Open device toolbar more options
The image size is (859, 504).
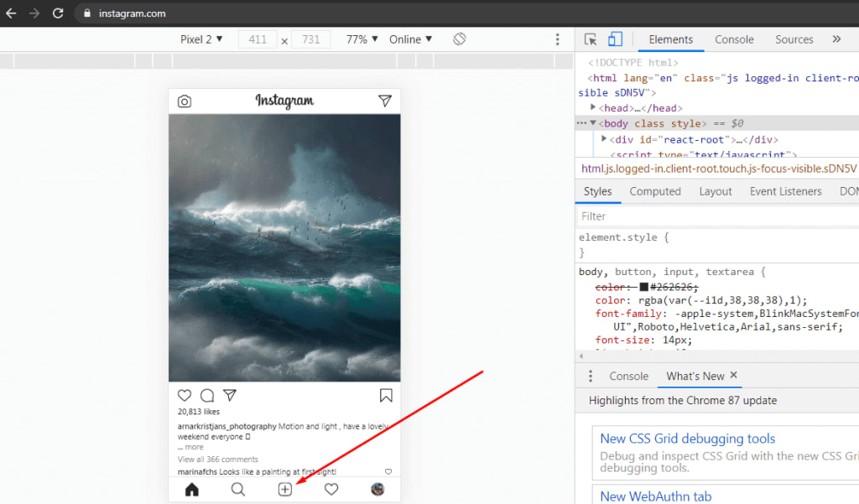(x=557, y=39)
